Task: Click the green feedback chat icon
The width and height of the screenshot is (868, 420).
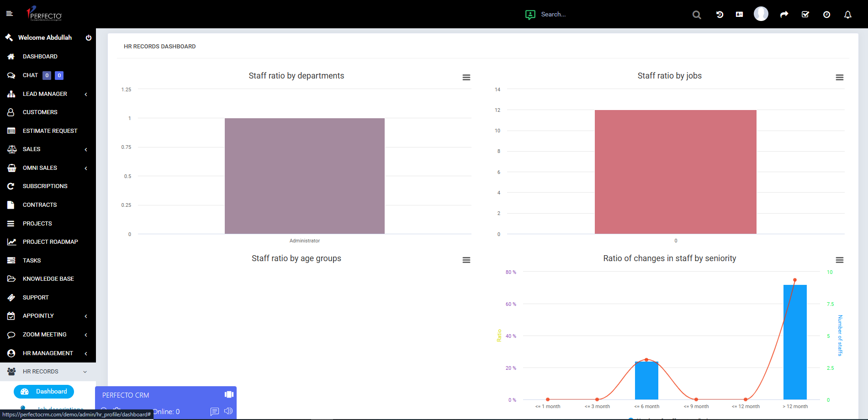Action: coord(530,15)
